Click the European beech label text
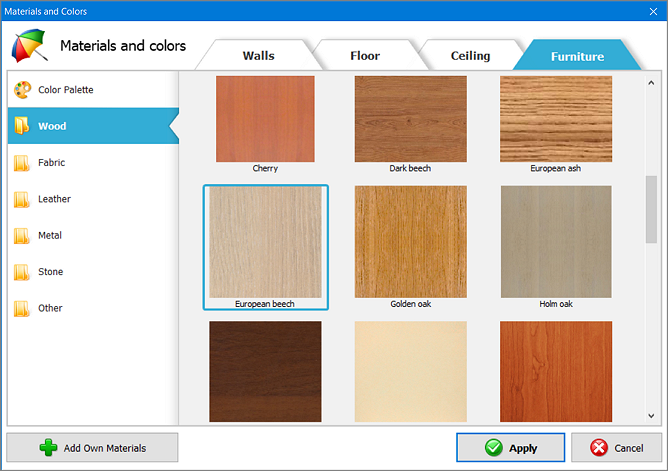Viewport: 668px width, 471px height. tap(265, 304)
